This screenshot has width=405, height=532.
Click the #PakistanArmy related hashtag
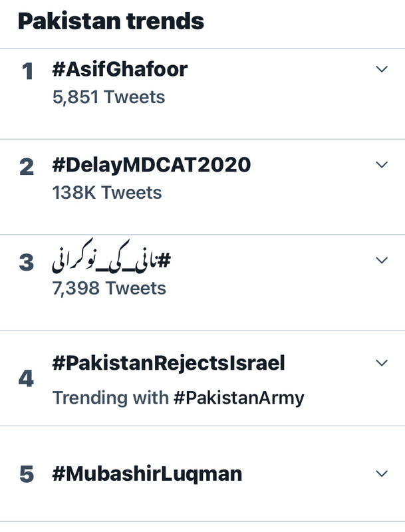coord(238,398)
